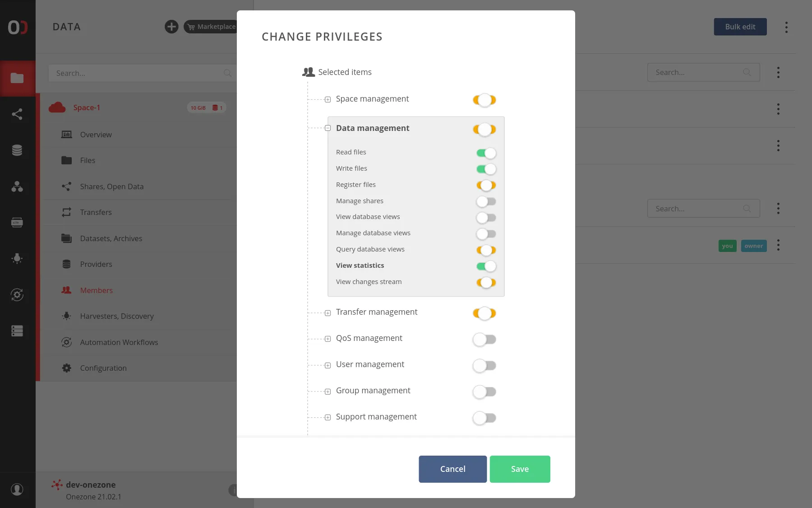Image resolution: width=812 pixels, height=508 pixels.
Task: Click the Providers database icon in the sidebar
Action: coord(17,150)
